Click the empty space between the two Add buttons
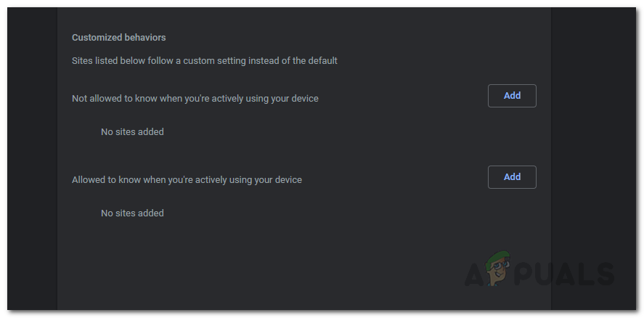The width and height of the screenshot is (644, 318). click(x=512, y=136)
